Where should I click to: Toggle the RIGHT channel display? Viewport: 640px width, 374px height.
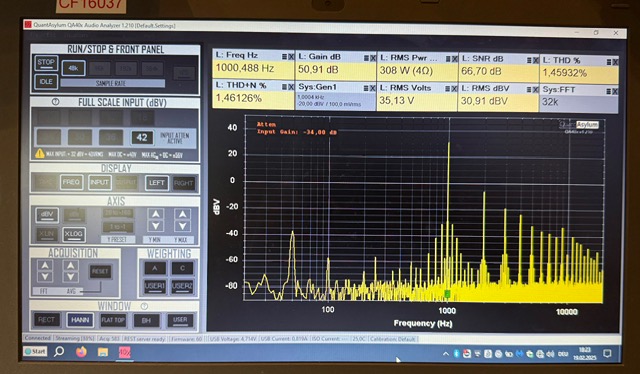point(183,183)
